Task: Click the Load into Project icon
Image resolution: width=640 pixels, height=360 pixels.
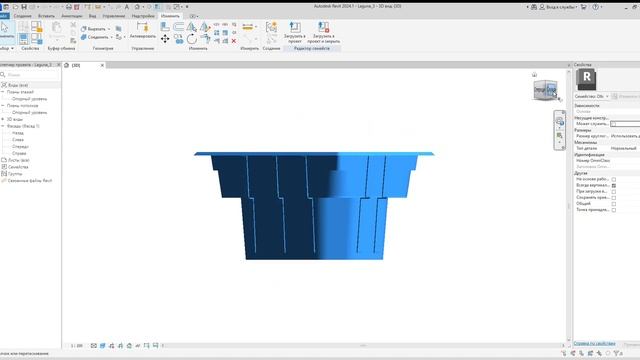Action: (x=295, y=28)
